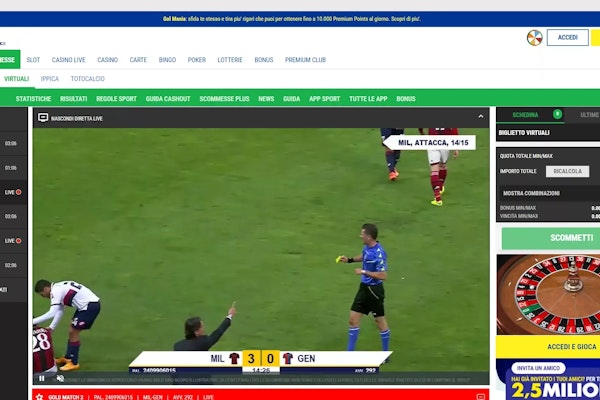Select the 01:06 event in sidebar
The image size is (600, 400).
[x=11, y=168]
